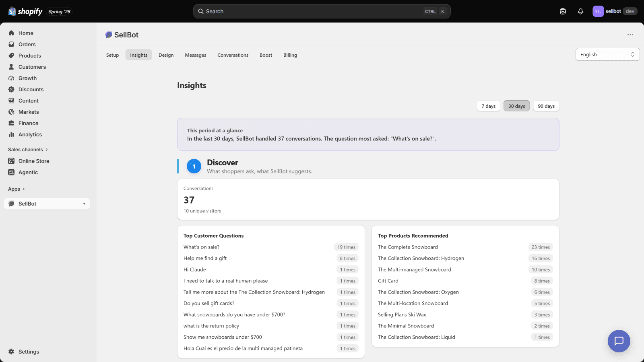Click "The Complete Snowboard" product row
The width and height of the screenshot is (644, 362).
[465, 247]
